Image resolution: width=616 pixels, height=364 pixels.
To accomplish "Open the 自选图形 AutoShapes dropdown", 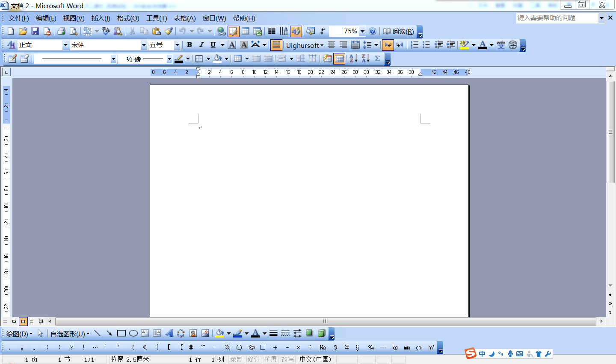I will coord(70,334).
